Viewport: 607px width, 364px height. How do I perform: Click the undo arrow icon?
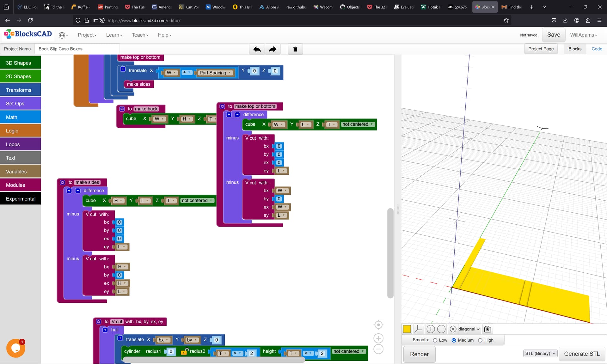click(257, 49)
